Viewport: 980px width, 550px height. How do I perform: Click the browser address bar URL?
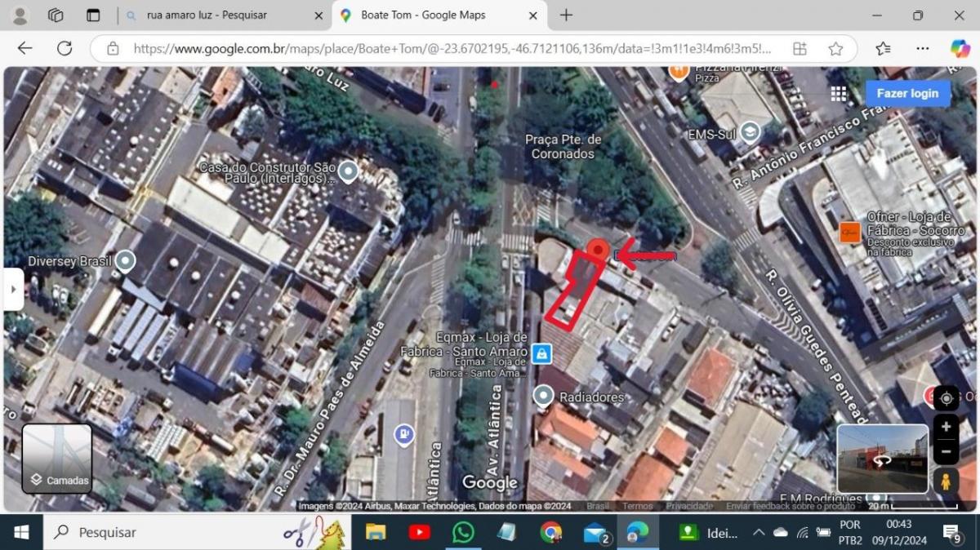pos(449,48)
